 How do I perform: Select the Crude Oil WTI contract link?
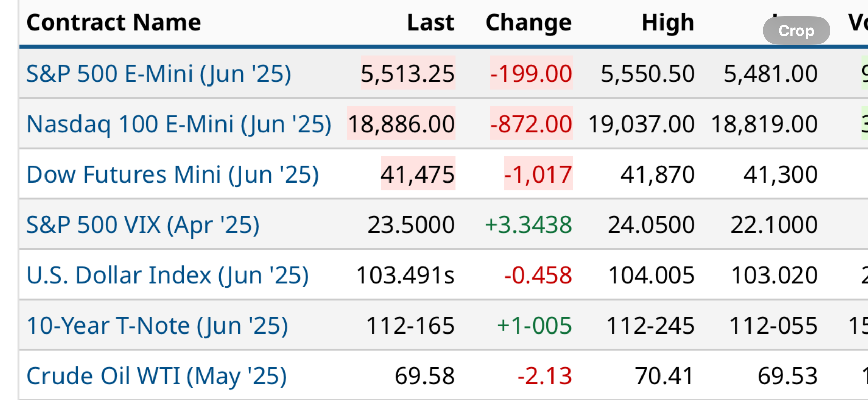coord(156,376)
